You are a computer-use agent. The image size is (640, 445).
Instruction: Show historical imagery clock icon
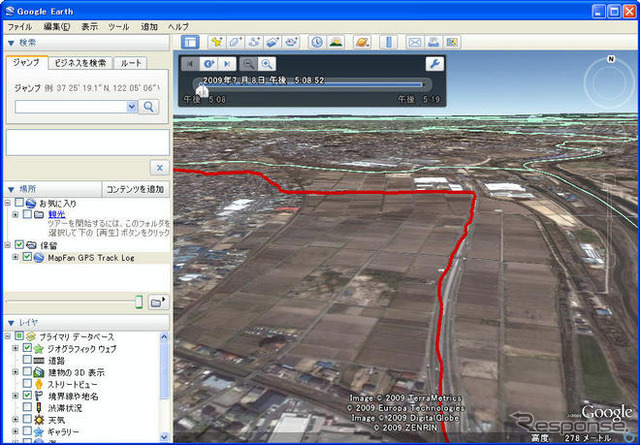[x=317, y=42]
